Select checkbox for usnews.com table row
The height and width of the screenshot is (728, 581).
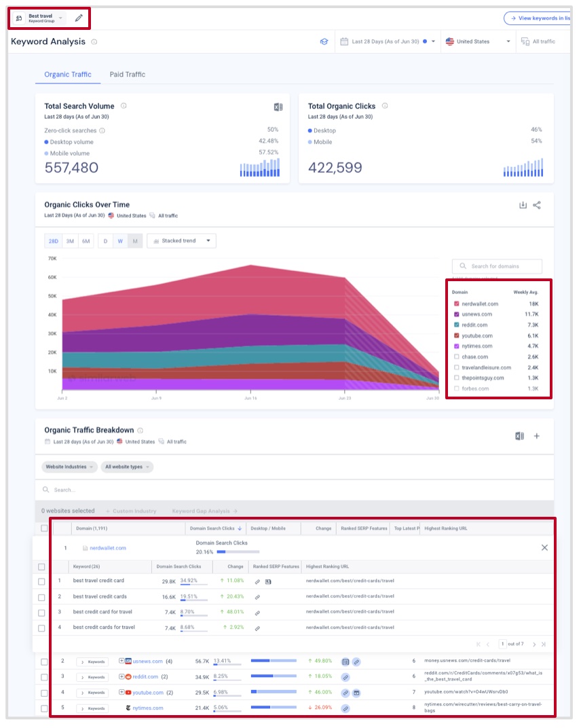[44, 662]
